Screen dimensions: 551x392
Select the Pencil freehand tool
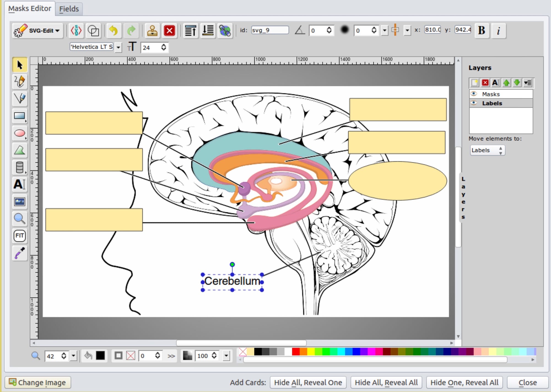[x=20, y=82]
